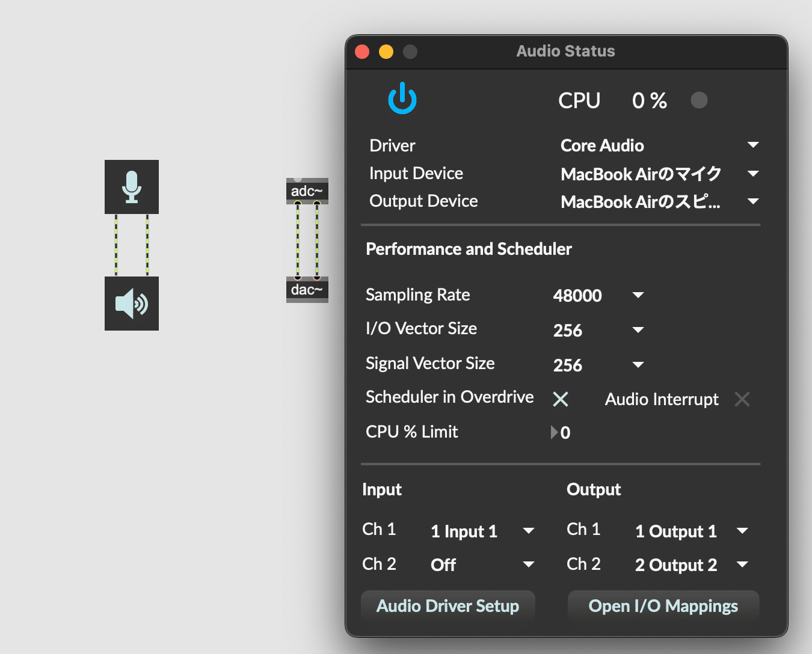The height and width of the screenshot is (654, 812).
Task: Click the CPU activity indicator circle
Action: tap(699, 100)
